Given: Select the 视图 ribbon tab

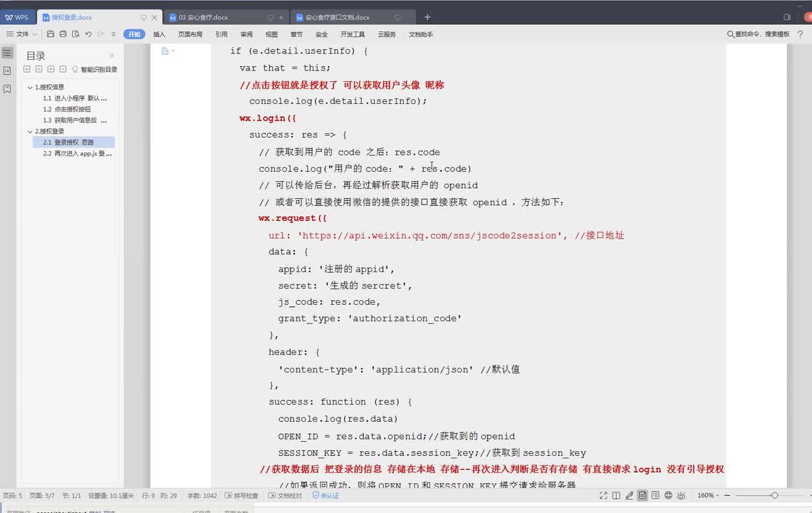Looking at the screenshot, I should pos(271,34).
